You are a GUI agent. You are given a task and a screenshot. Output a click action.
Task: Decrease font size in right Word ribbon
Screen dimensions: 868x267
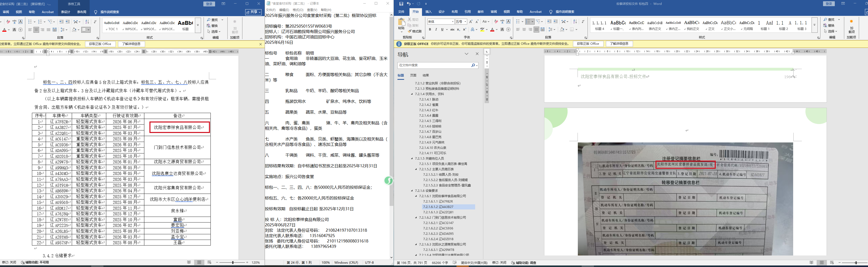[x=477, y=21]
